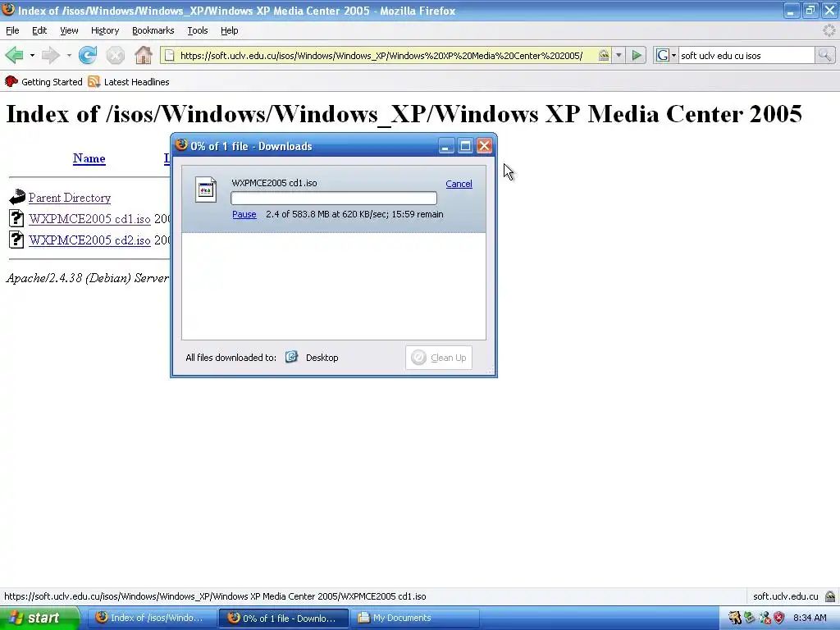
Task: Minimize the Downloads window
Action: point(445,146)
